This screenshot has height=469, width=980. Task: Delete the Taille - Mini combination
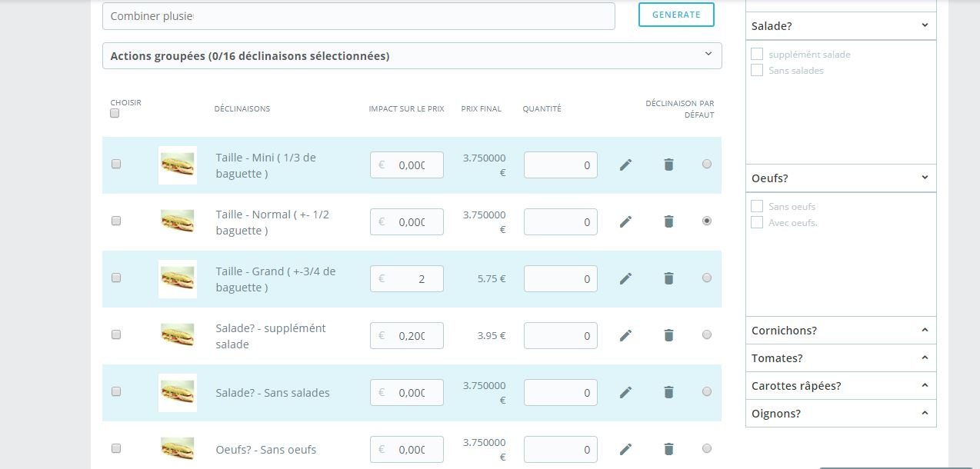[668, 165]
